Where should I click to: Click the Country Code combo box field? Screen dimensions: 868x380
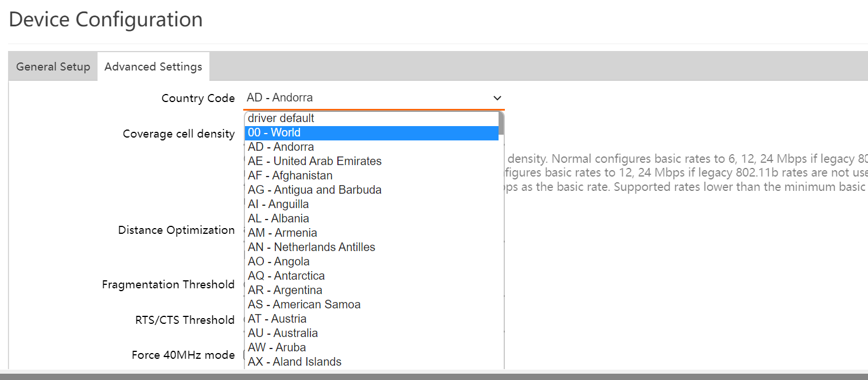367,98
